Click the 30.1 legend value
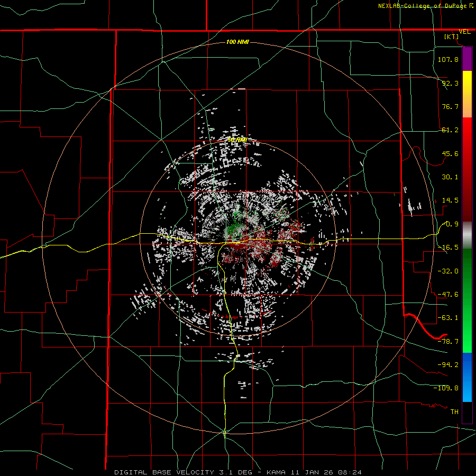 (450, 177)
